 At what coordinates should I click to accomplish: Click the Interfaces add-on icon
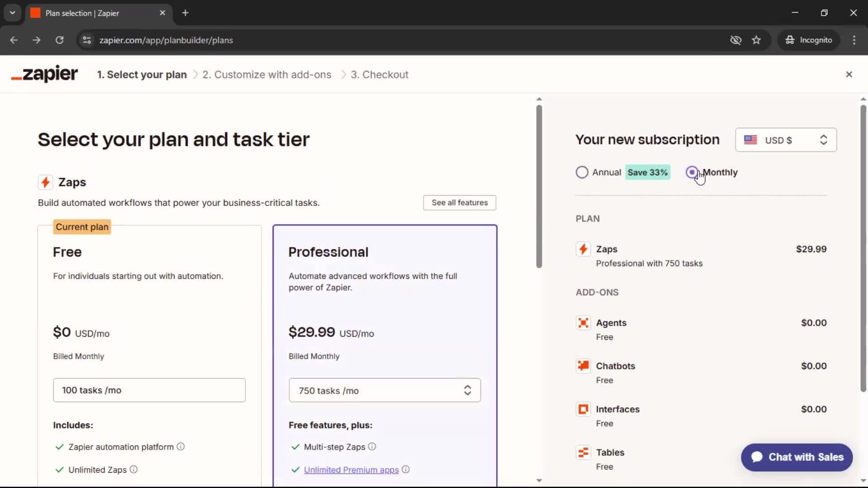click(583, 409)
